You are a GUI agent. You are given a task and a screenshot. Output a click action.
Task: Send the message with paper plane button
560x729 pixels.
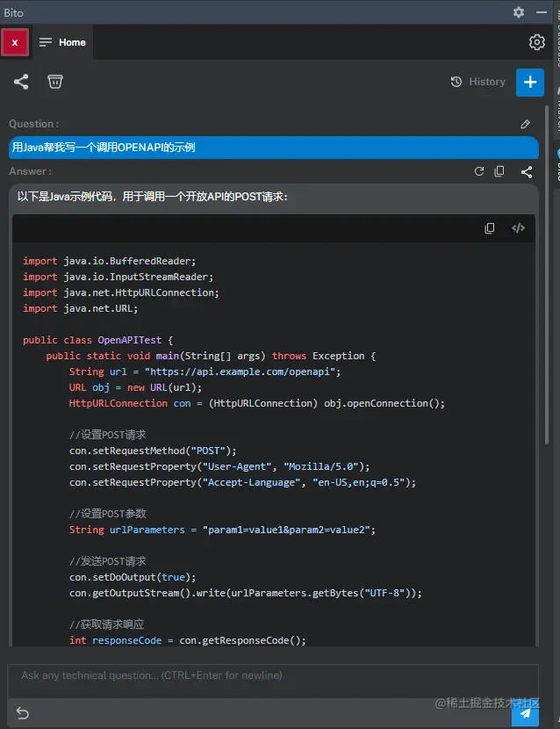525,714
